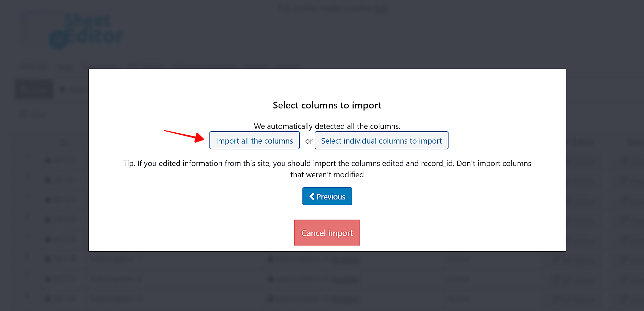Viewport: 644px width, 311px height.
Task: Click the Import all the columns button
Action: click(254, 140)
